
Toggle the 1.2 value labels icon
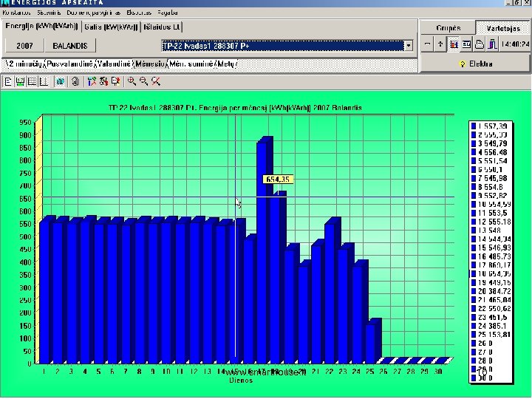(20, 81)
